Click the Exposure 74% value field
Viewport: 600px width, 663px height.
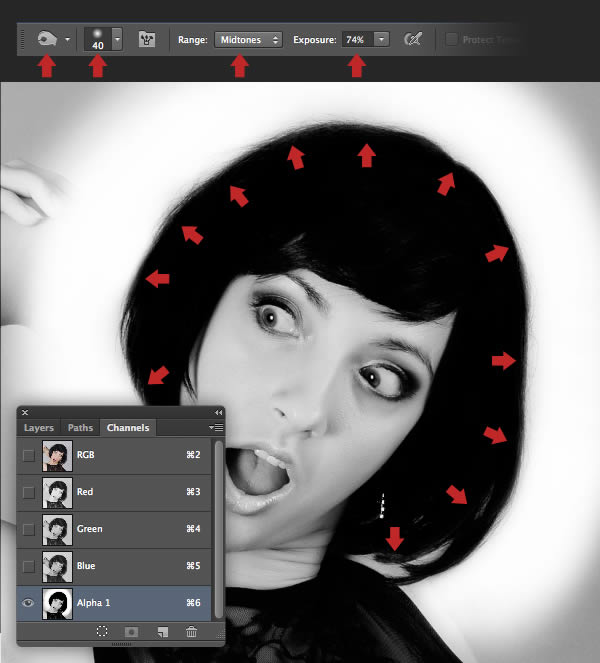click(x=354, y=39)
